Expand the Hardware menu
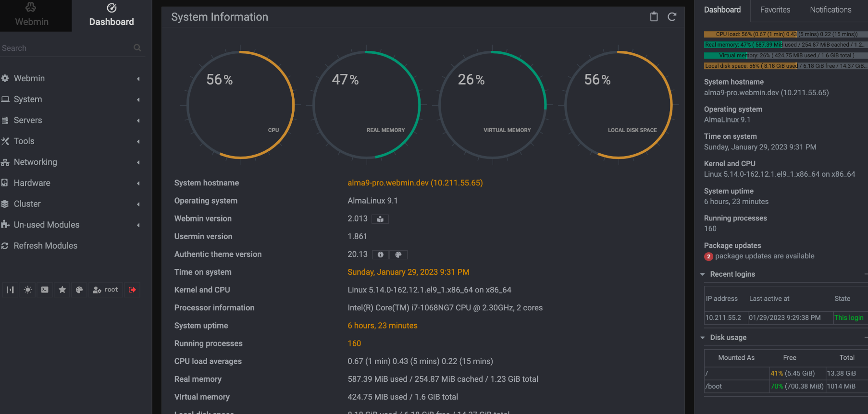This screenshot has height=414, width=868. pos(32,183)
